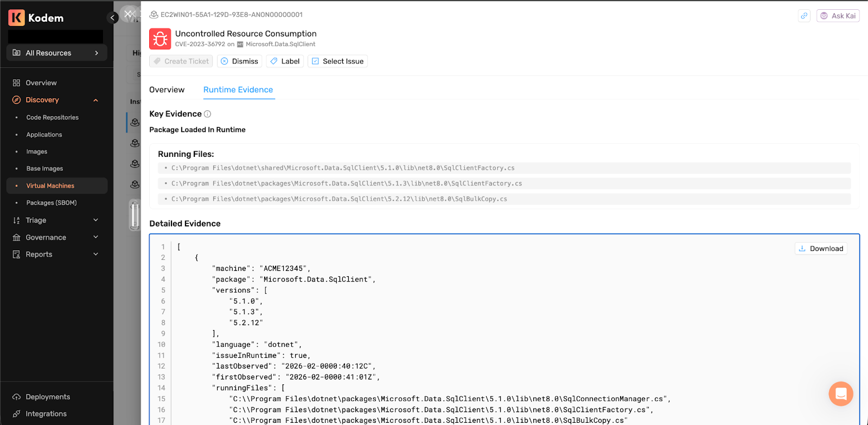Download the detailed evidence JSON
The image size is (868, 425).
[x=821, y=249]
